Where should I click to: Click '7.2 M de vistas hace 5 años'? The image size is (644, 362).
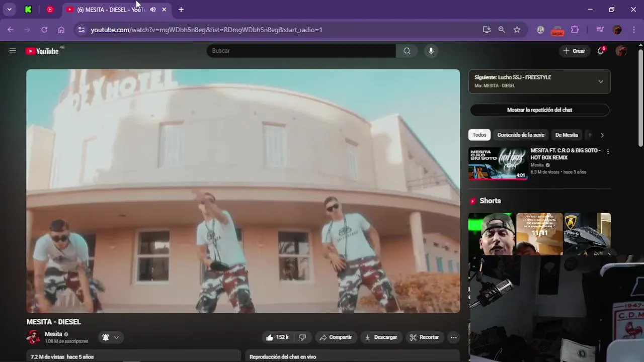62,356
